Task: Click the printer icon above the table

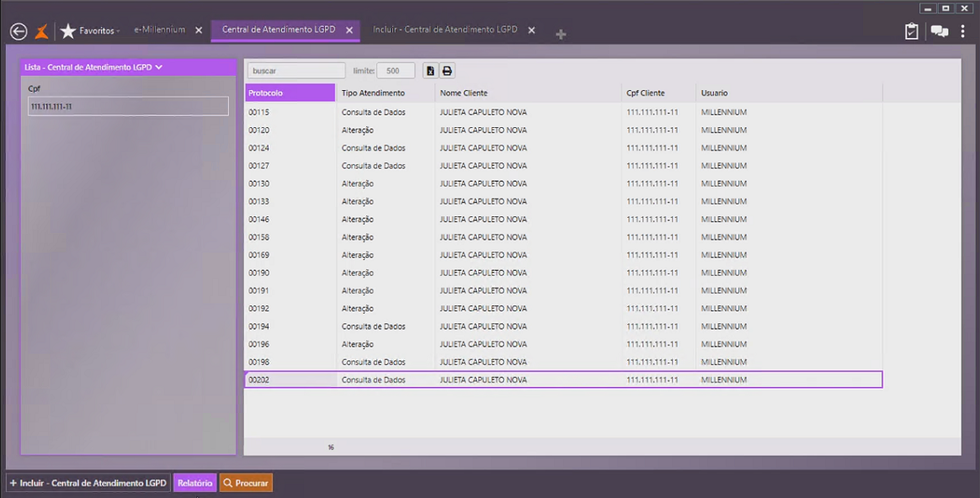Action: (x=447, y=71)
